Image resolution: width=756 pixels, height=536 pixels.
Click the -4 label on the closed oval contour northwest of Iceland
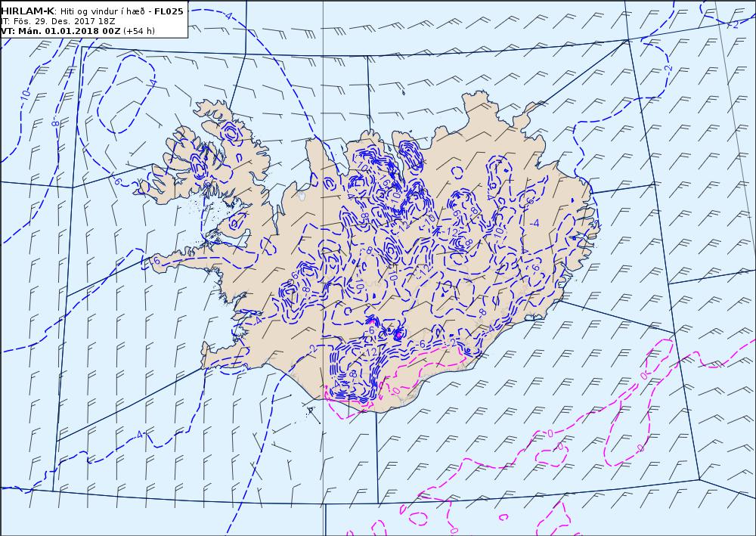[x=153, y=83]
